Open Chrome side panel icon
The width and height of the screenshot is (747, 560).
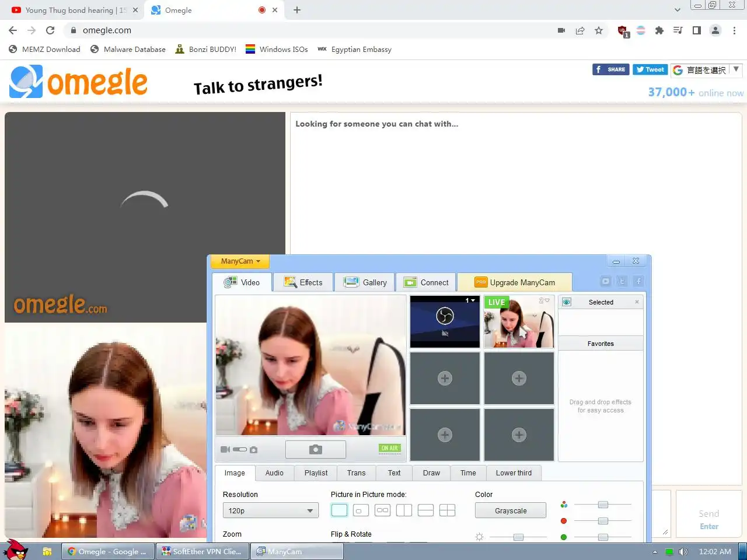tap(696, 30)
